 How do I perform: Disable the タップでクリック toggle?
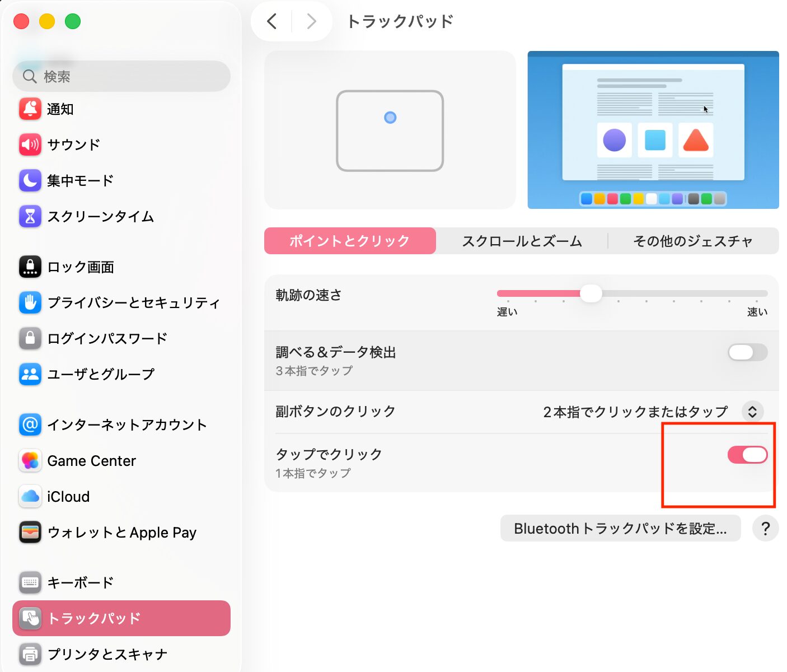point(747,455)
